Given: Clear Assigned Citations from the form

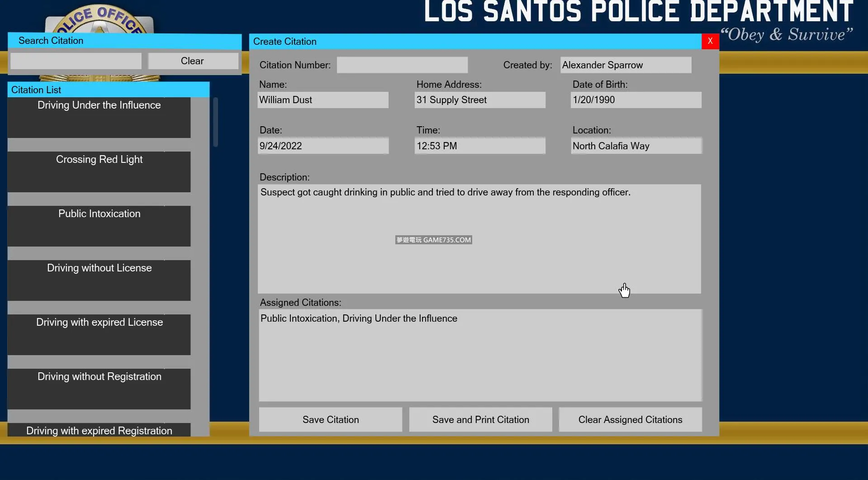Looking at the screenshot, I should point(630,419).
